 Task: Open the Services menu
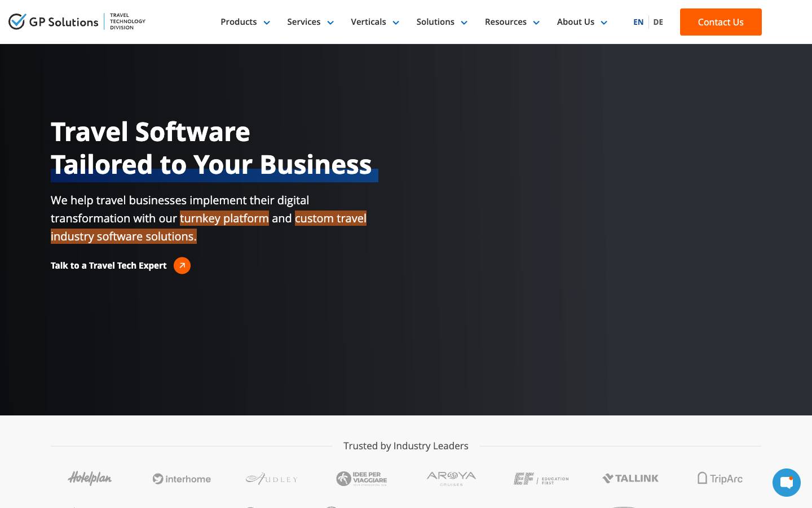304,22
